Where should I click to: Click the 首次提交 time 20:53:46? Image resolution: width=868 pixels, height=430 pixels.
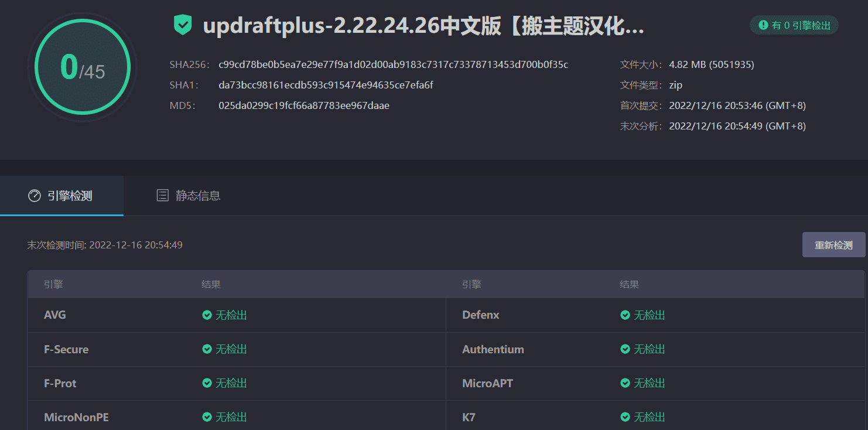tap(737, 105)
